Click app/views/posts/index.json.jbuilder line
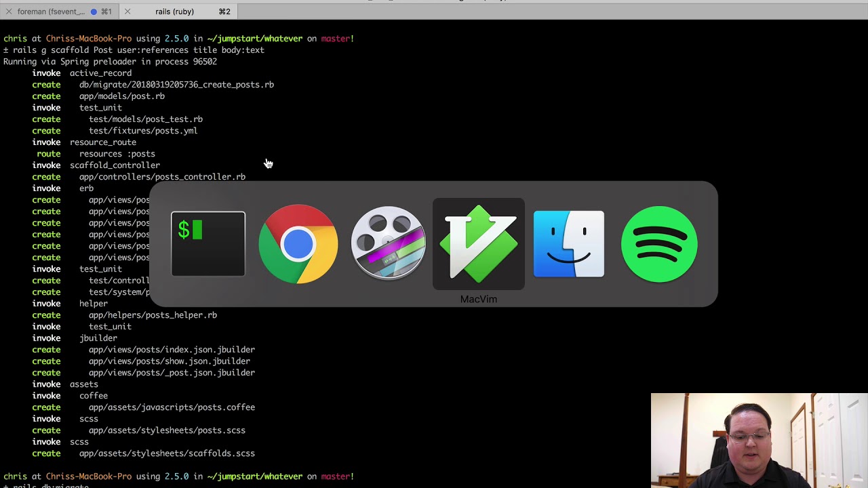The image size is (868, 488). pyautogui.click(x=172, y=350)
